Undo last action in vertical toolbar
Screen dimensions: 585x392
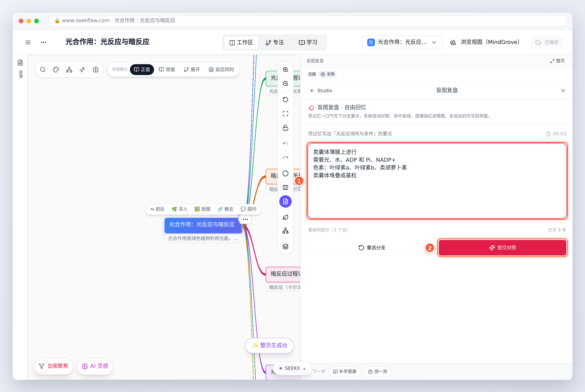(285, 144)
